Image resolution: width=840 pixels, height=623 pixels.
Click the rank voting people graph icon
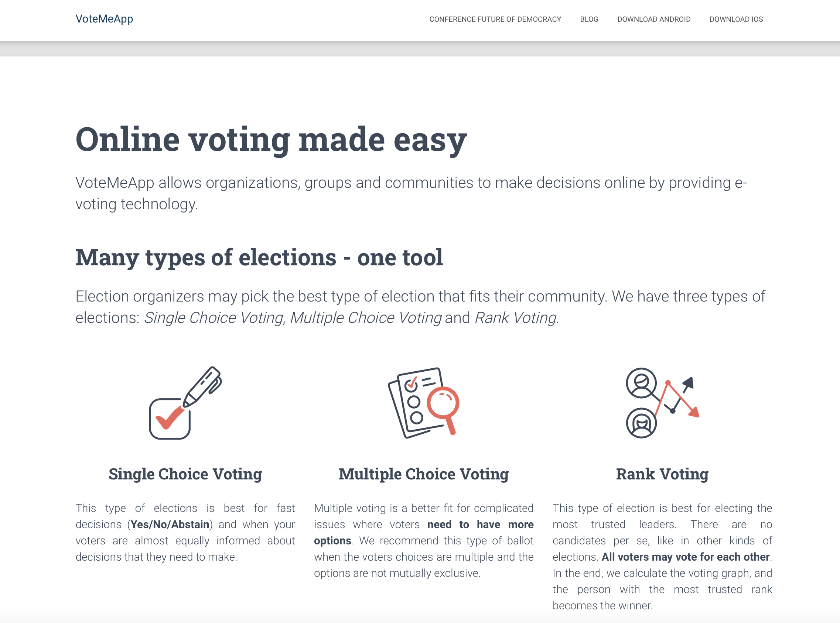tap(662, 403)
